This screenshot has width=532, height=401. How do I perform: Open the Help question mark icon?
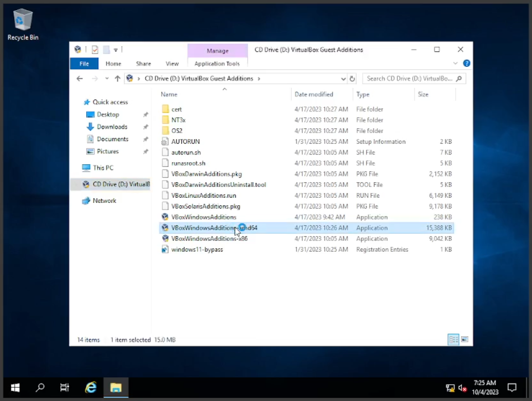[466, 63]
